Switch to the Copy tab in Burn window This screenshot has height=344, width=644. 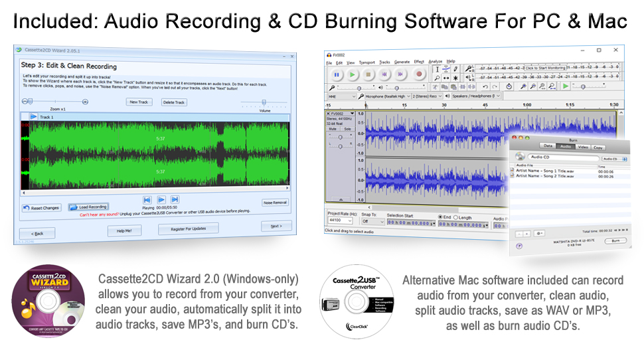point(598,147)
